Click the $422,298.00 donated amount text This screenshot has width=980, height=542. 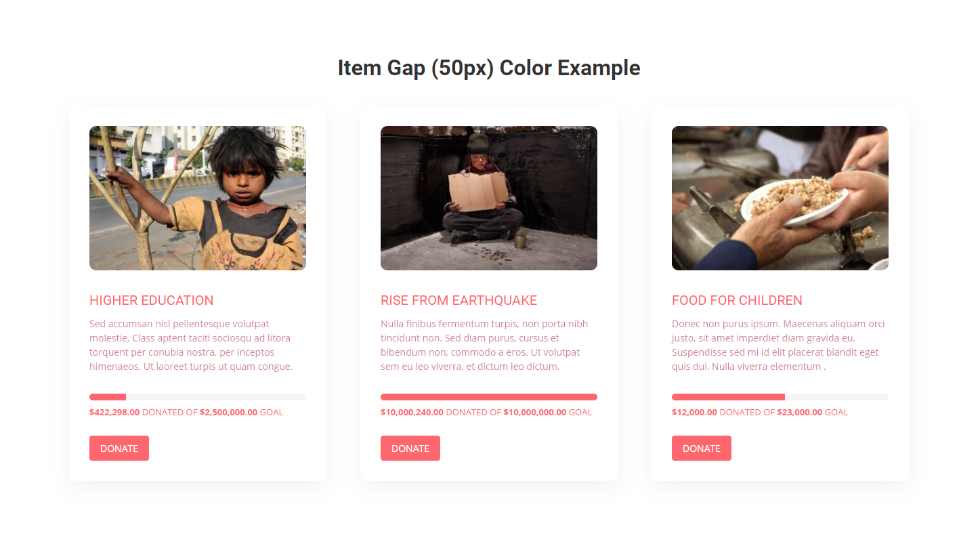(114, 412)
